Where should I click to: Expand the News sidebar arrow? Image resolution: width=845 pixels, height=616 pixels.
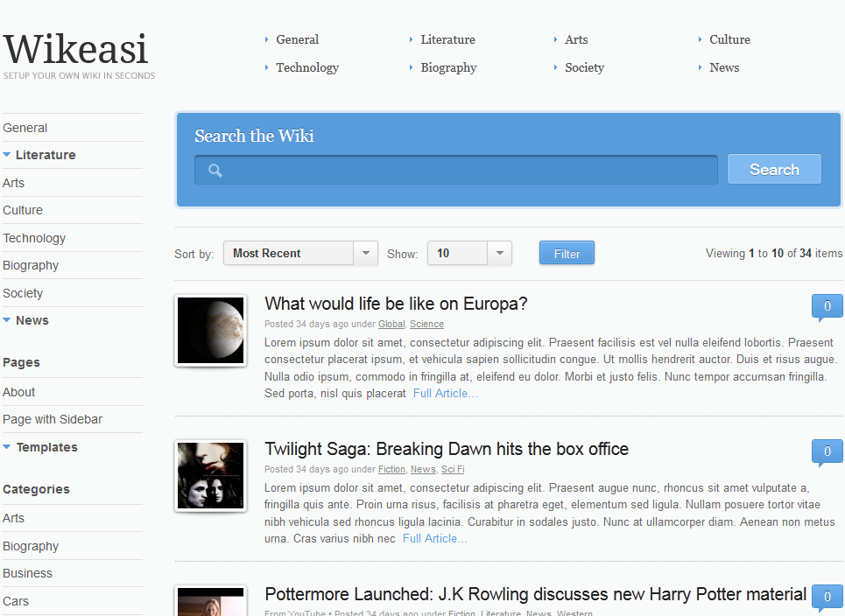coord(6,320)
